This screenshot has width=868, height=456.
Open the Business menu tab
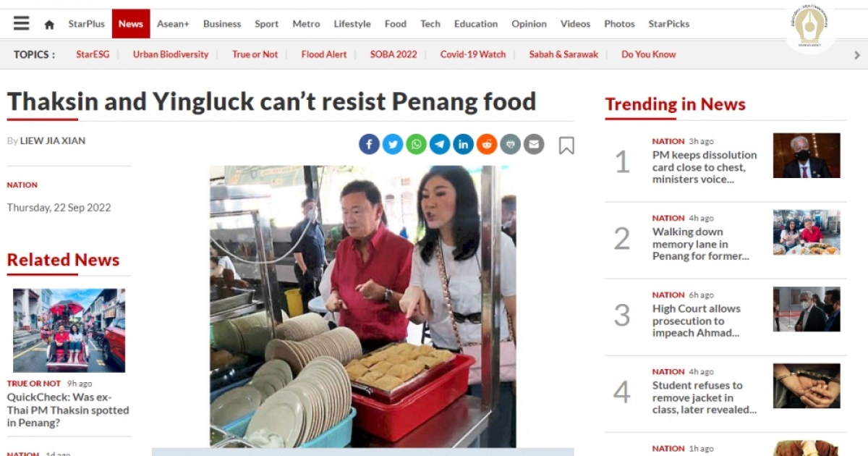point(222,24)
